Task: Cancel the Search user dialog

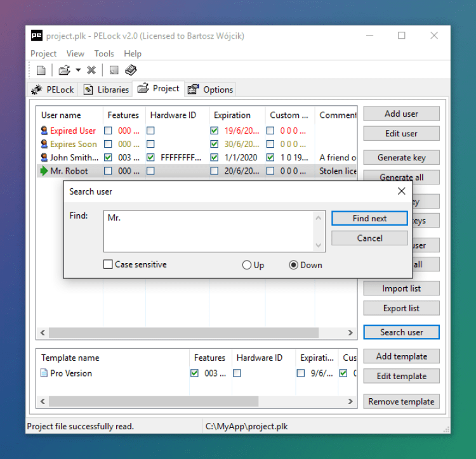Action: (369, 238)
